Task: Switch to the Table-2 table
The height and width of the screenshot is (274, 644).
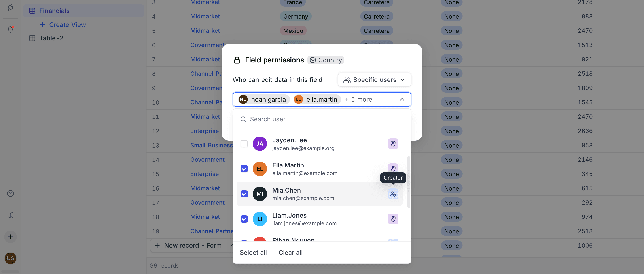Action: coord(52,38)
